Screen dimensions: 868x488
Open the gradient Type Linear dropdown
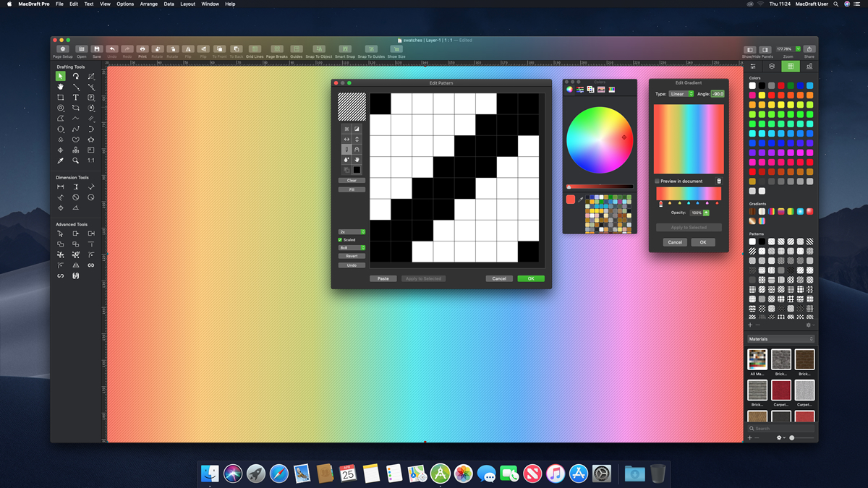681,94
